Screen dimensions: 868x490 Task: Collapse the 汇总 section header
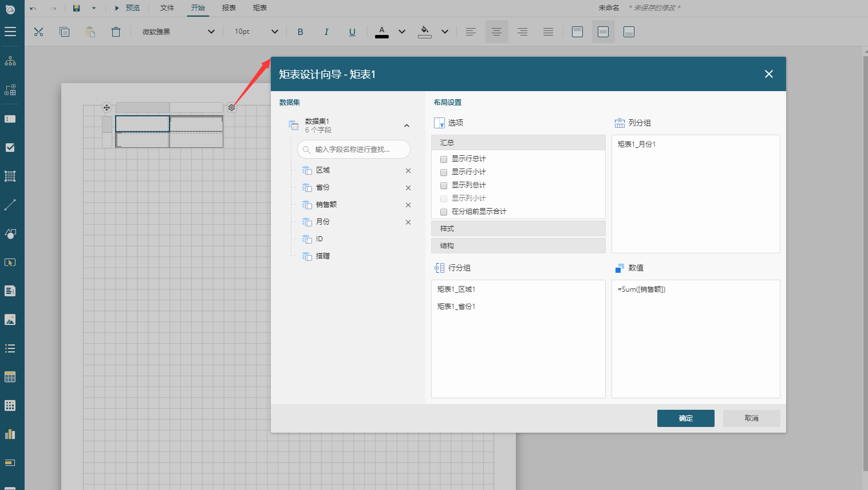click(518, 143)
